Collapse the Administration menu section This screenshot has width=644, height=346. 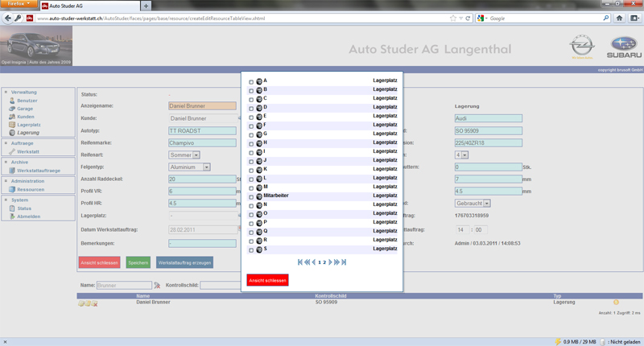click(x=6, y=181)
